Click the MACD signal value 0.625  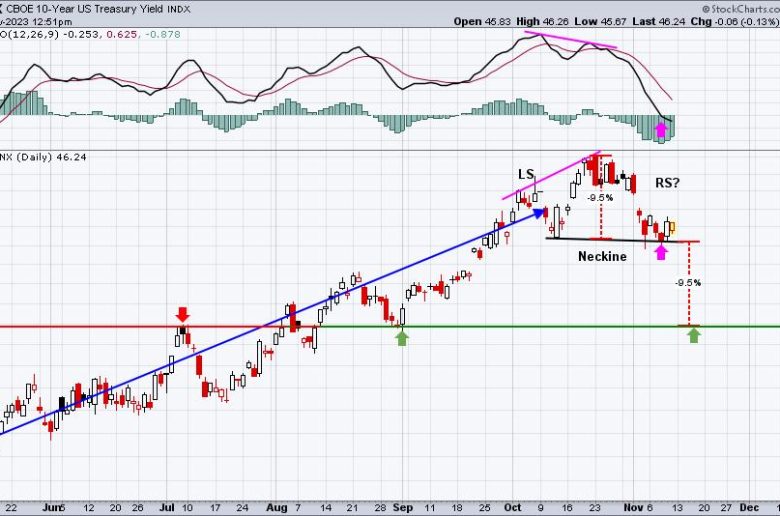(121, 34)
